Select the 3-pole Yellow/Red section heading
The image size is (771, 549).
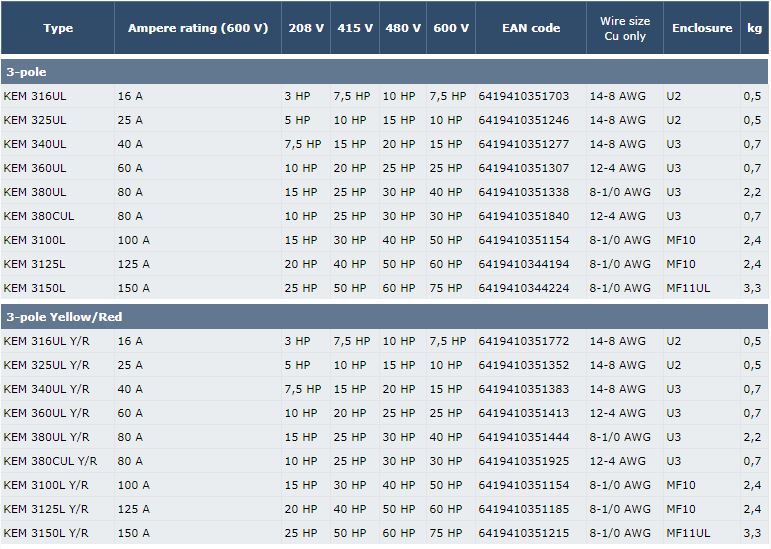[385, 317]
